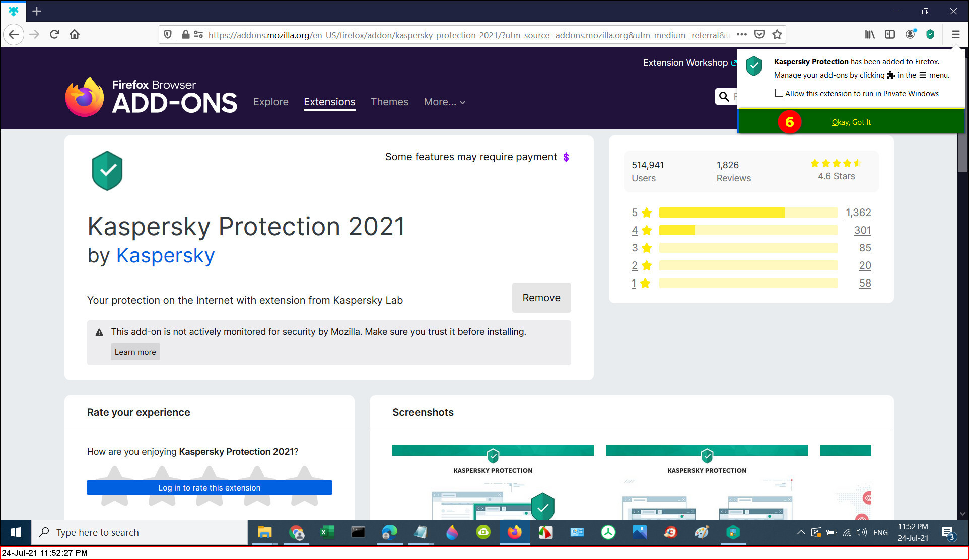Open the Themes section
Viewport: 969px width, 560px height.
tap(389, 102)
